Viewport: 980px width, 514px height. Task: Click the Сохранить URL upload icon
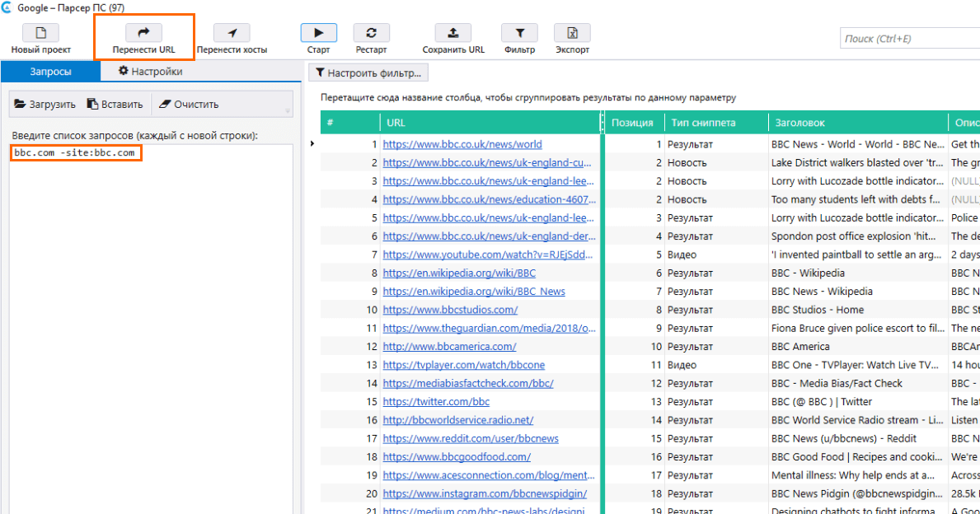(x=453, y=32)
